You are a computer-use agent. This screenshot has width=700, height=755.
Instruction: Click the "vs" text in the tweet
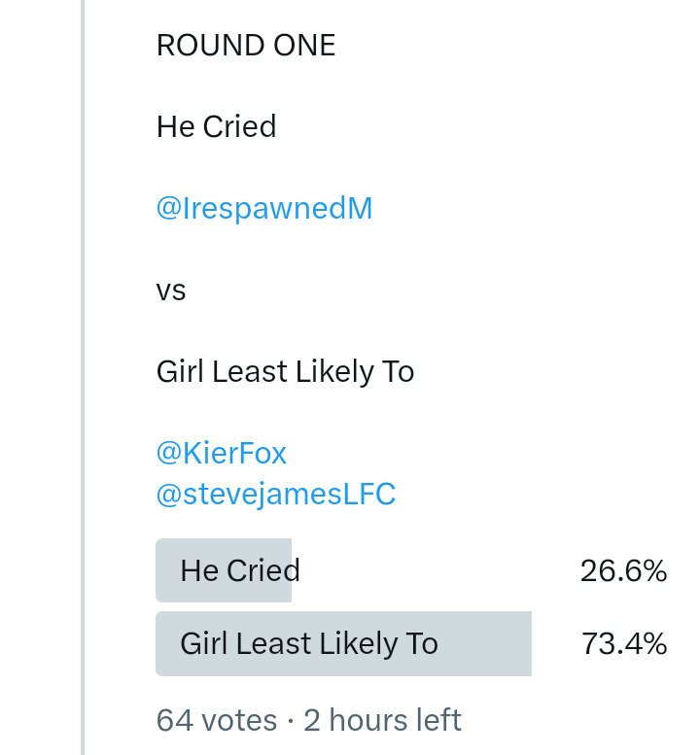[x=171, y=291]
